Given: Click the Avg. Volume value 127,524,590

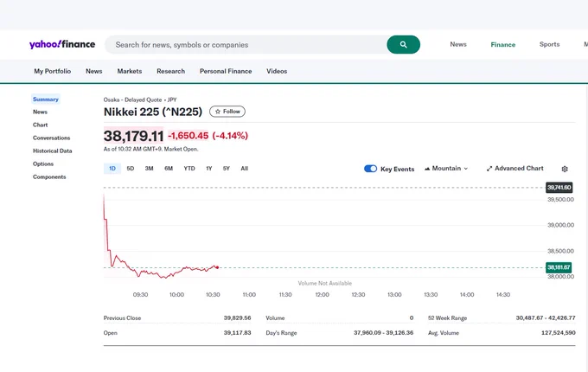Looking at the screenshot, I should (x=559, y=332).
